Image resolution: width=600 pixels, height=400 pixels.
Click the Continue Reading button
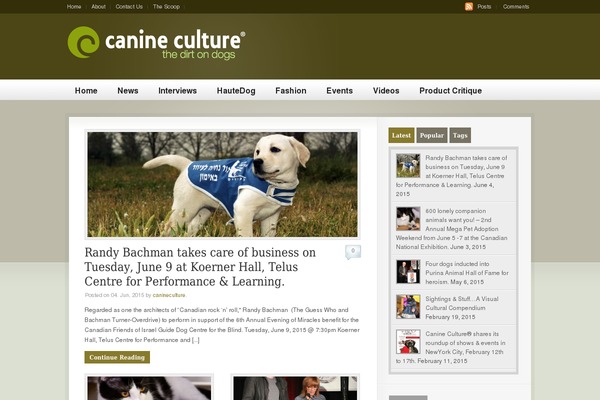pos(117,357)
